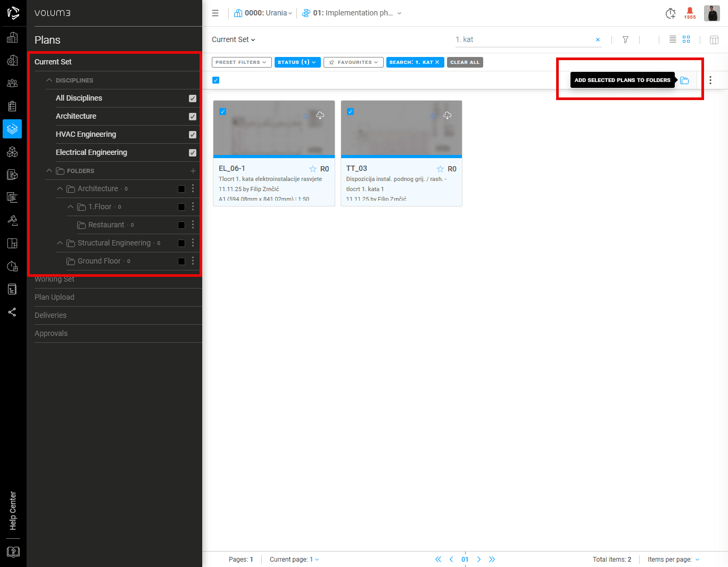Collapse the Structural Engineering folder
Viewport: 728px width, 567px height.
60,243
